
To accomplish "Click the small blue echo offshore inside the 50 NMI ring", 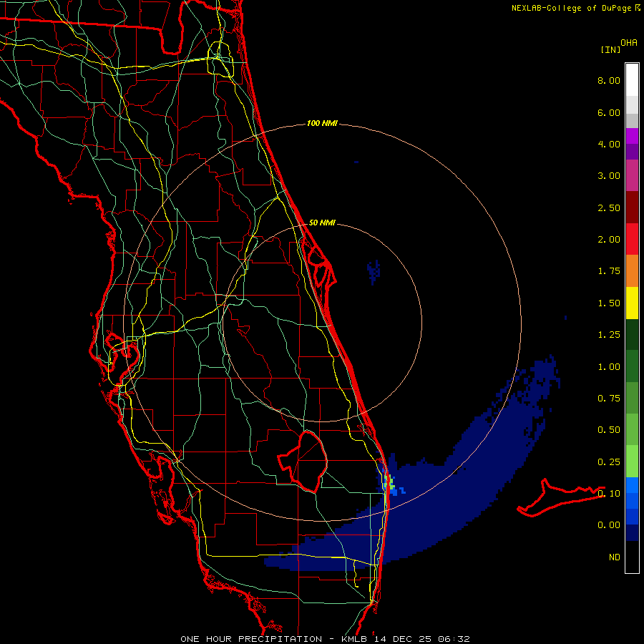I will 374,271.
